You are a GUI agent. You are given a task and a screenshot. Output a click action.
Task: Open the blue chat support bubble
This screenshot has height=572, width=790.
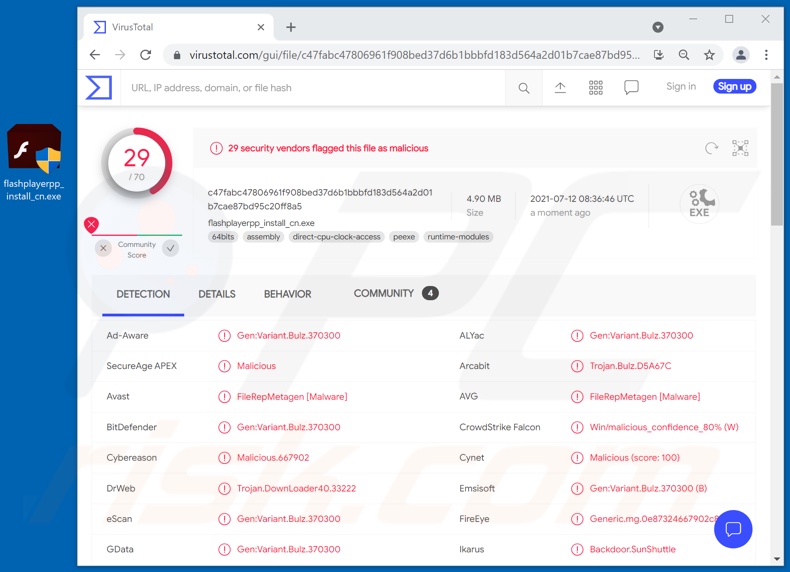(732, 528)
